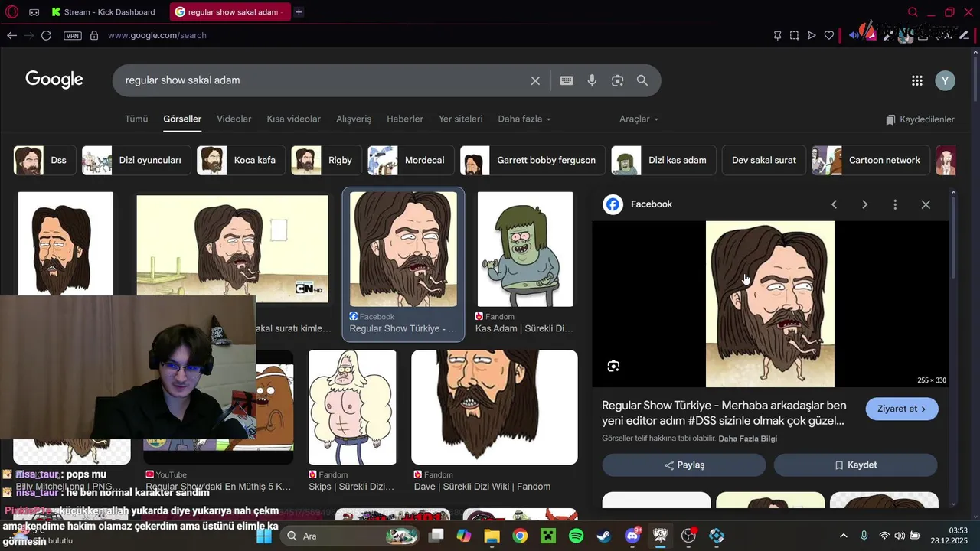Image resolution: width=980 pixels, height=551 pixels.
Task: Open Discord from the taskbar
Action: (x=632, y=536)
